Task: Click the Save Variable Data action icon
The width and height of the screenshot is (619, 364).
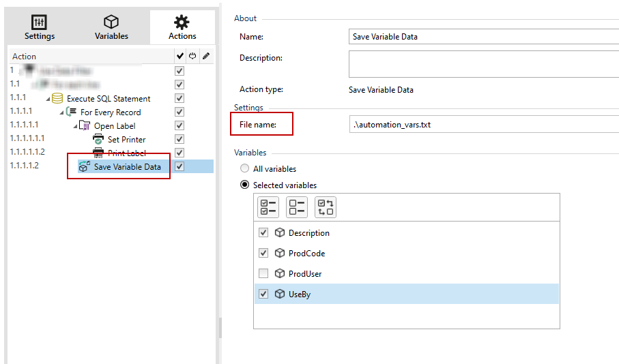Action: (x=84, y=166)
